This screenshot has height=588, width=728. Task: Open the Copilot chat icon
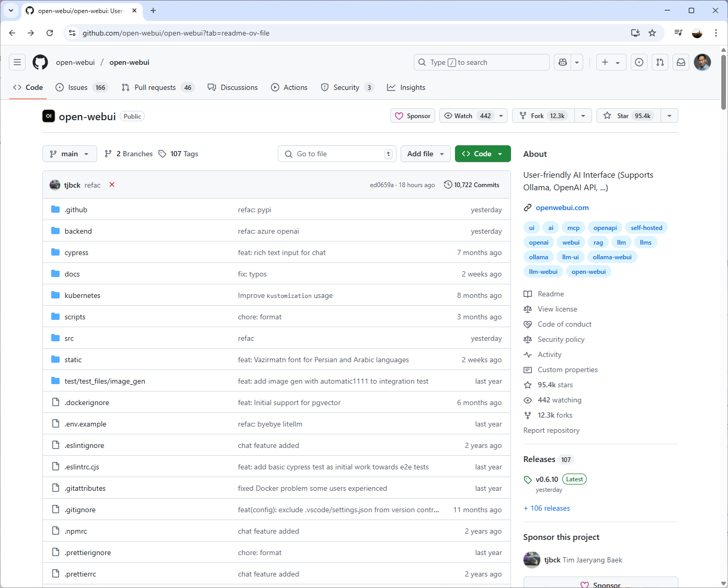click(563, 62)
